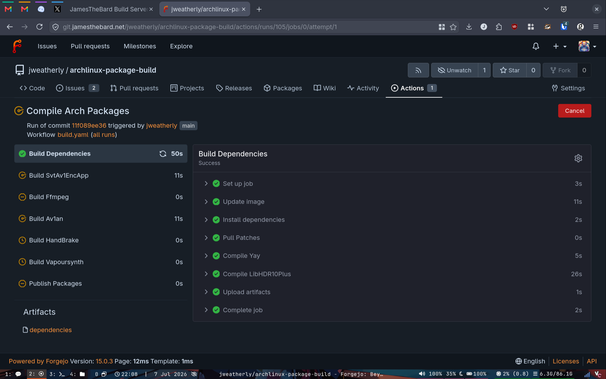Select the Build Vapoursynth job
This screenshot has height=379, width=606.
click(x=100, y=262)
